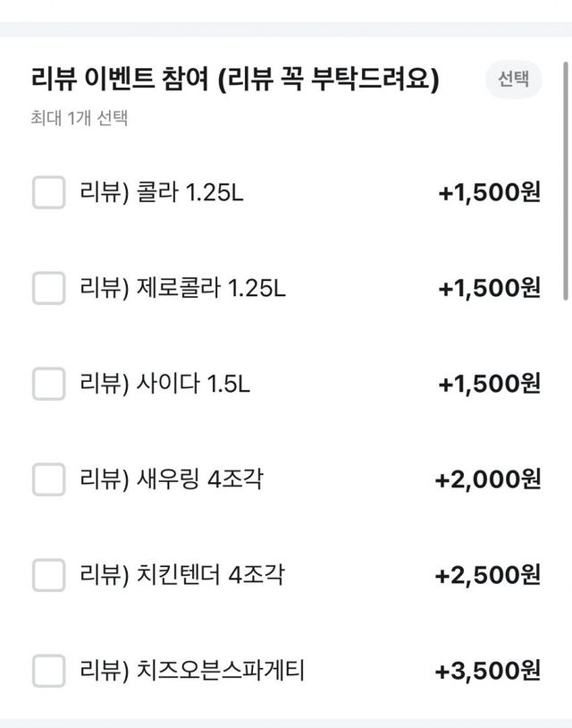
Task: Tap the 리뷰) 제로콜라 1.25L option label
Action: click(x=182, y=288)
